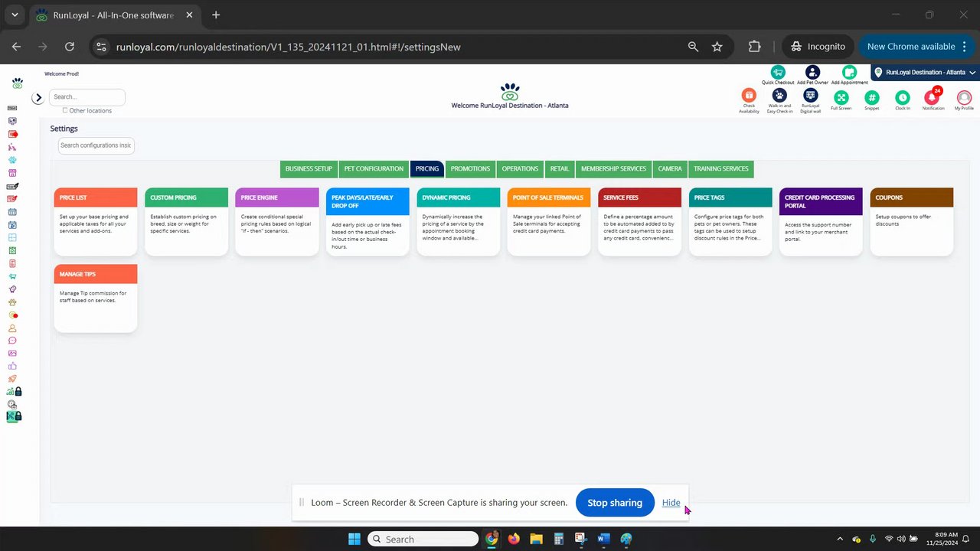Expand the left sidebar using the chevron
This screenshot has width=980, height=551.
[x=38, y=98]
